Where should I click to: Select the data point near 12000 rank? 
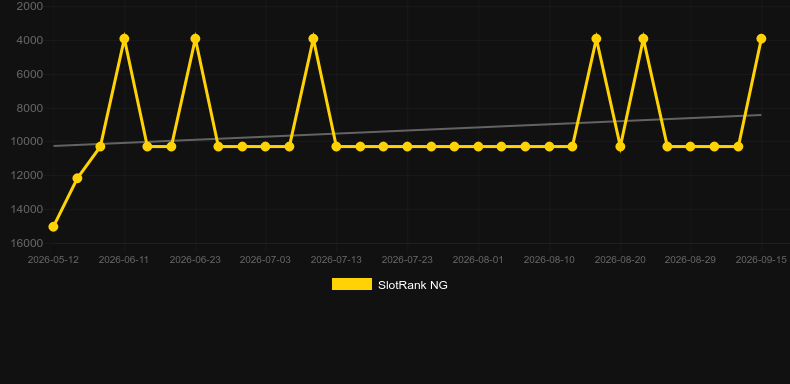click(77, 178)
